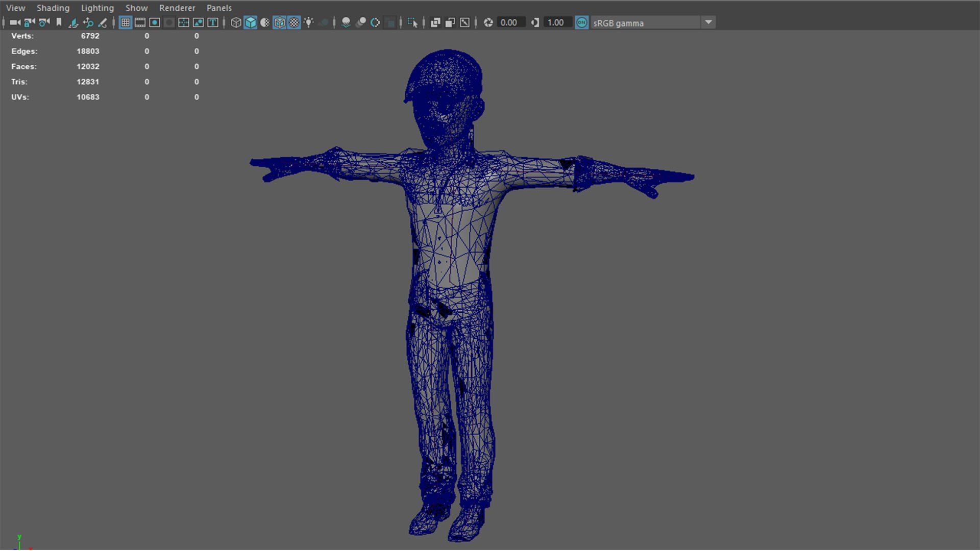Toggle Wireframe on Shaded
The width and height of the screenshot is (980, 551).
point(280,22)
